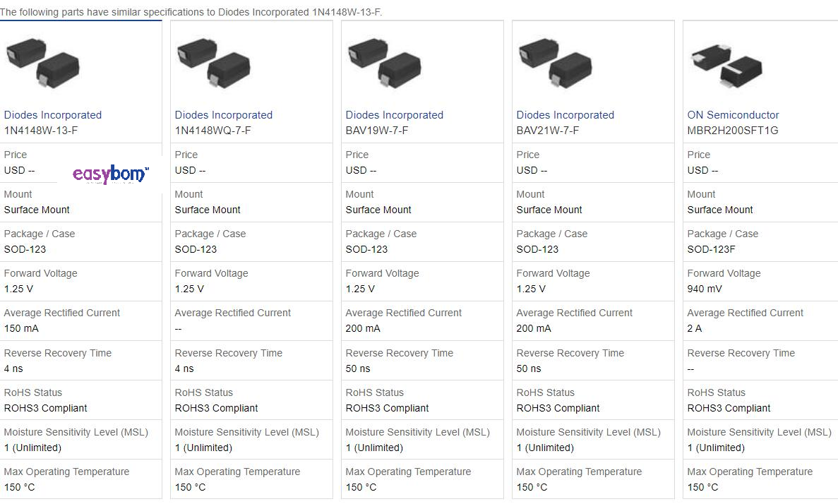The height and width of the screenshot is (504, 838).
Task: Open the MBR2H200SFT1G part page
Action: pyautogui.click(x=734, y=130)
